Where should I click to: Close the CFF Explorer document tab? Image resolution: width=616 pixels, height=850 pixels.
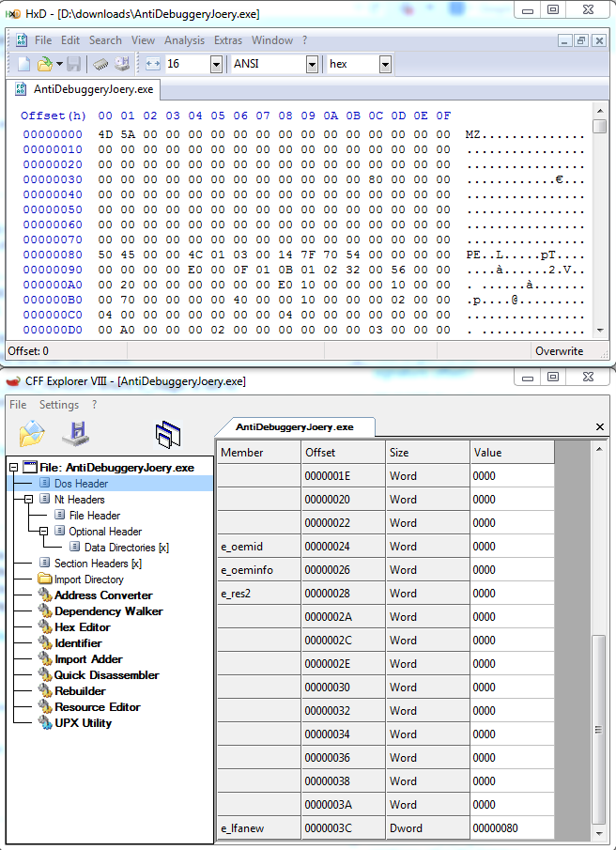(600, 427)
